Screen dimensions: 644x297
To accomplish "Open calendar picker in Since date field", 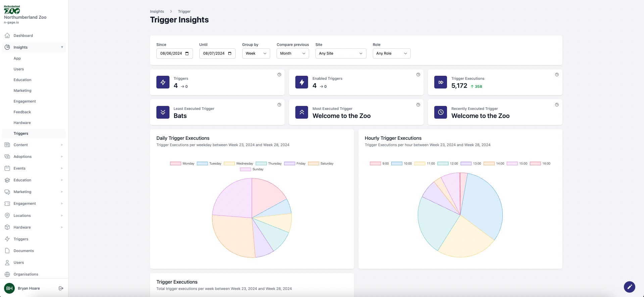I will pos(187,54).
